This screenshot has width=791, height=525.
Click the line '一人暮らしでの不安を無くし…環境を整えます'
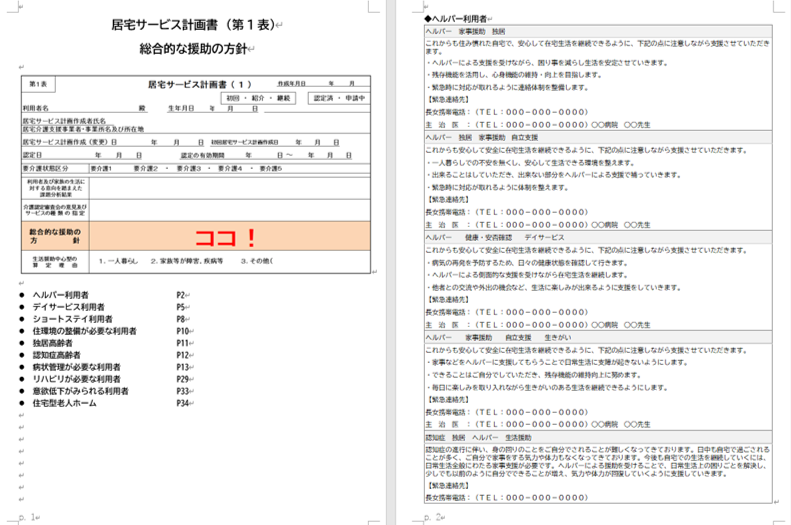click(530, 163)
